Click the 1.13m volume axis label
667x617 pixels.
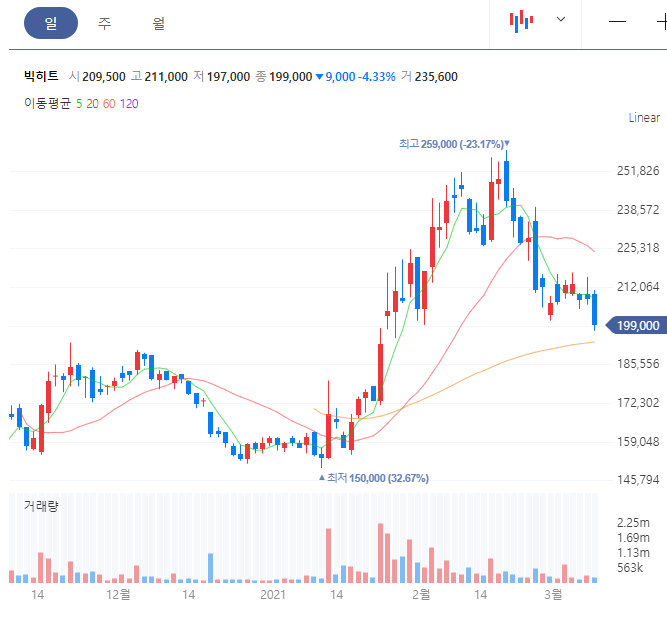click(633, 553)
